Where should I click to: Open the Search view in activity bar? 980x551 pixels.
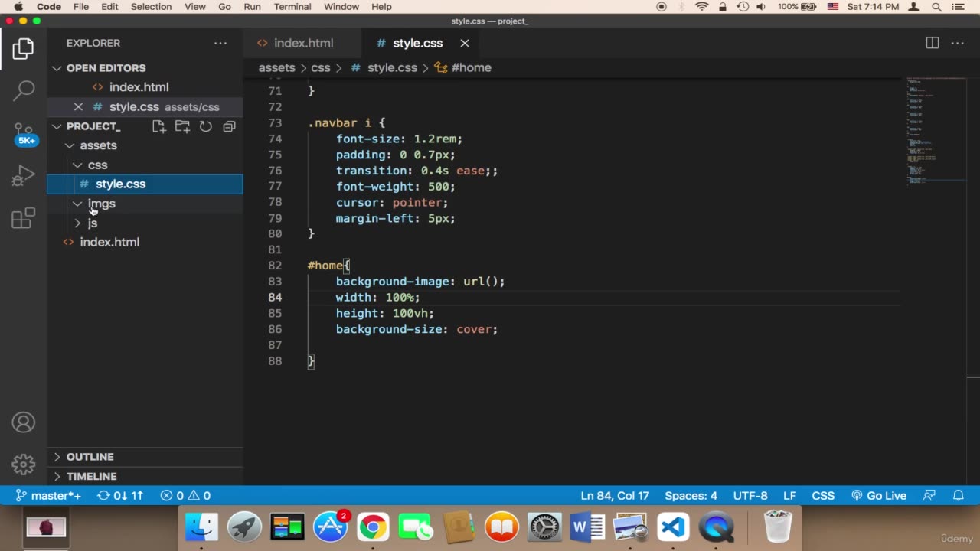coord(24,90)
